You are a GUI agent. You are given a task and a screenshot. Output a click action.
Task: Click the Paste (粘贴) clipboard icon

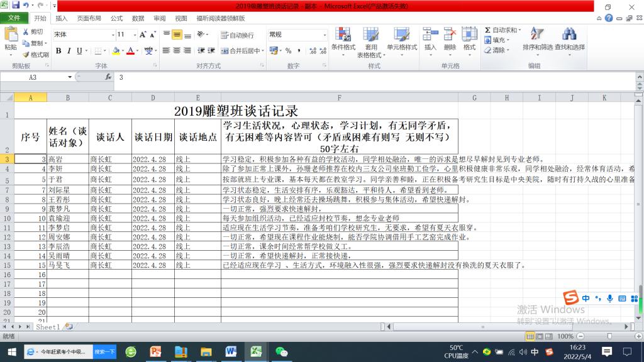point(11,35)
